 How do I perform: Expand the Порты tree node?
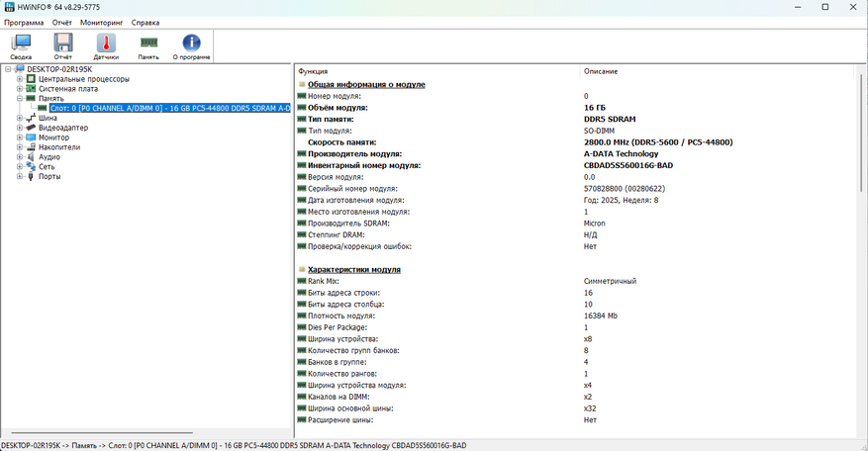point(20,176)
